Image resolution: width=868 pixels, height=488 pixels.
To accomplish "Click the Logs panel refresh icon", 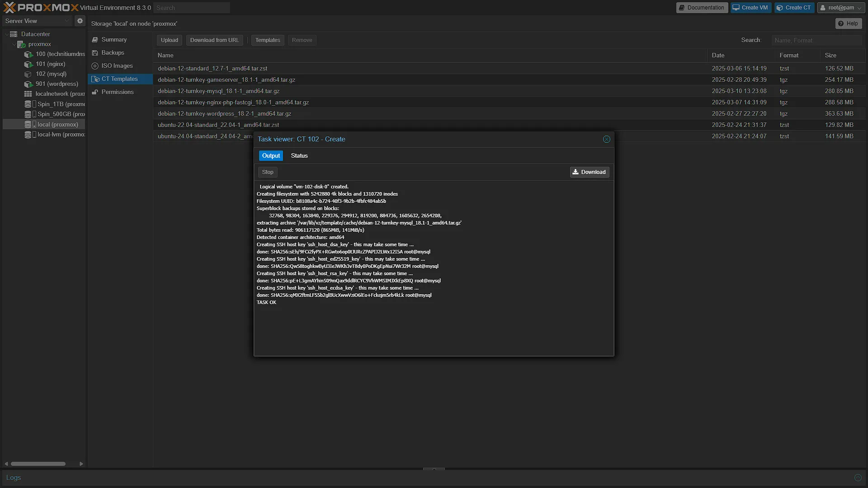I will pyautogui.click(x=858, y=478).
